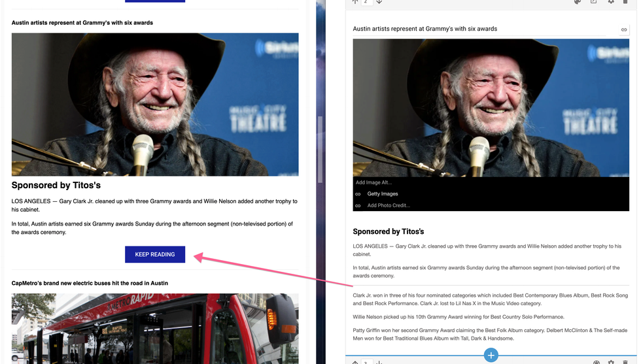Click link icon next to Getty Images

click(x=358, y=194)
